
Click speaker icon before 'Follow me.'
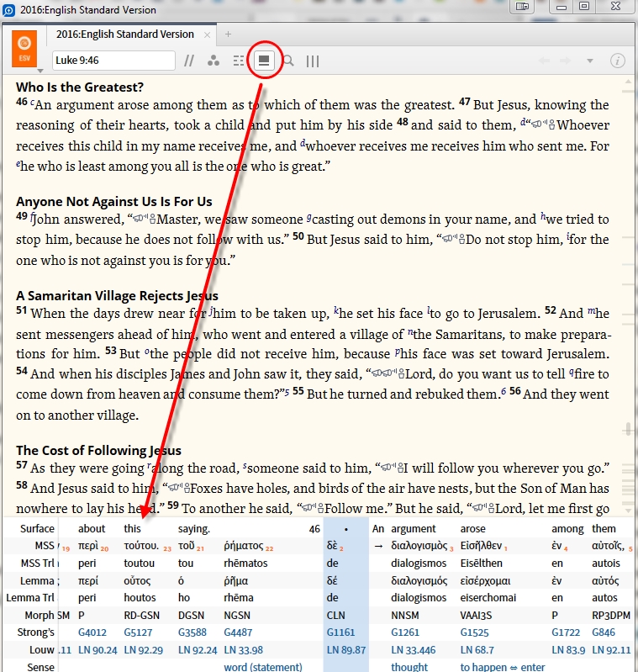pos(313,508)
